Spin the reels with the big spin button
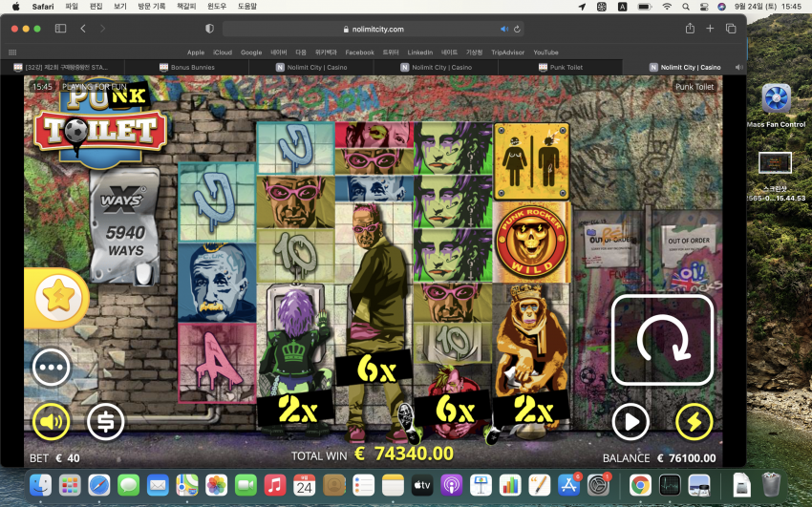 (662, 340)
